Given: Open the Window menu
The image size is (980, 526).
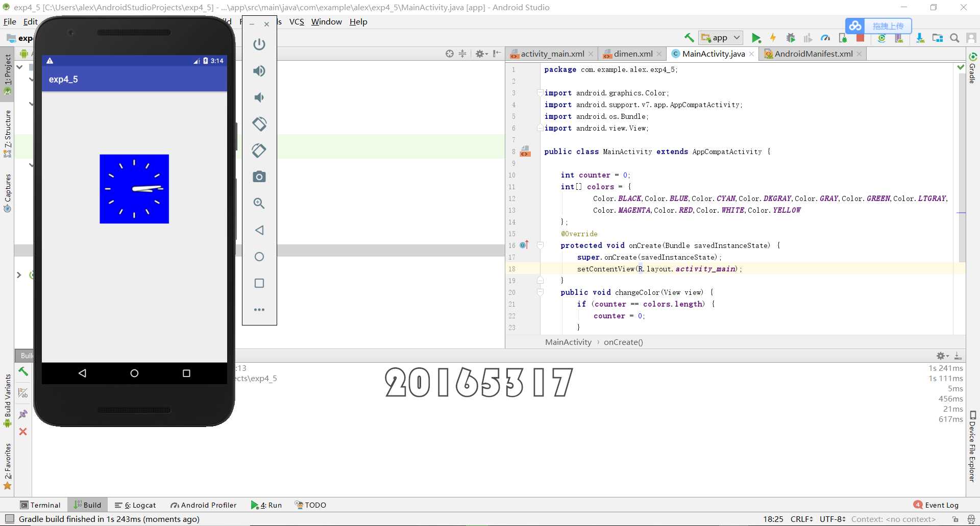Looking at the screenshot, I should coord(326,21).
